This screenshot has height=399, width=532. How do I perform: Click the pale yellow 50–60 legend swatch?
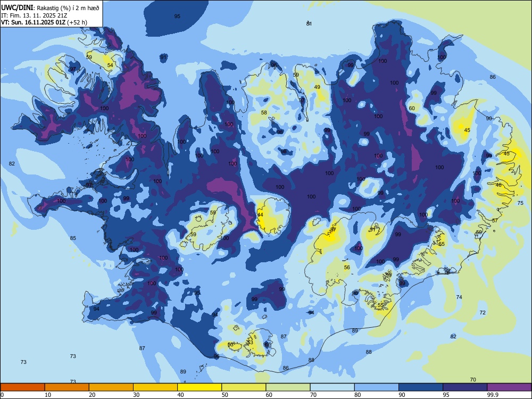pos(244,387)
